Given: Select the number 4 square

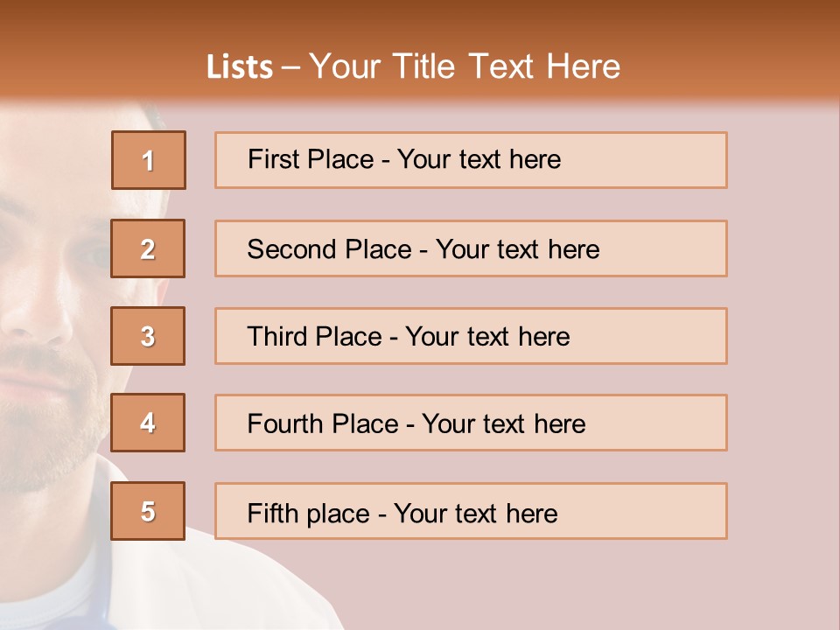Looking at the screenshot, I should coord(148,423).
